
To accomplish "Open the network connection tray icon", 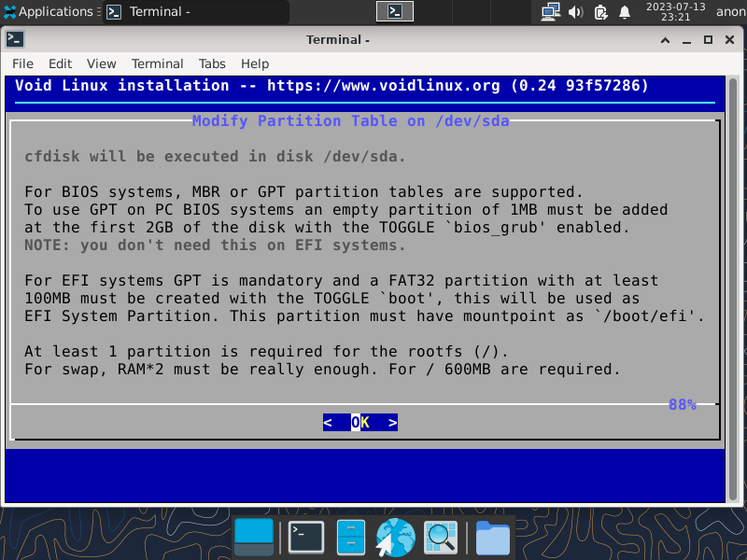I will tap(551, 12).
